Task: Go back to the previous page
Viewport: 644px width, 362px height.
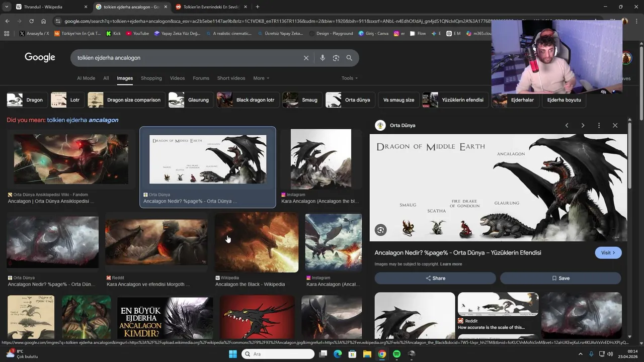Action: [x=7, y=21]
